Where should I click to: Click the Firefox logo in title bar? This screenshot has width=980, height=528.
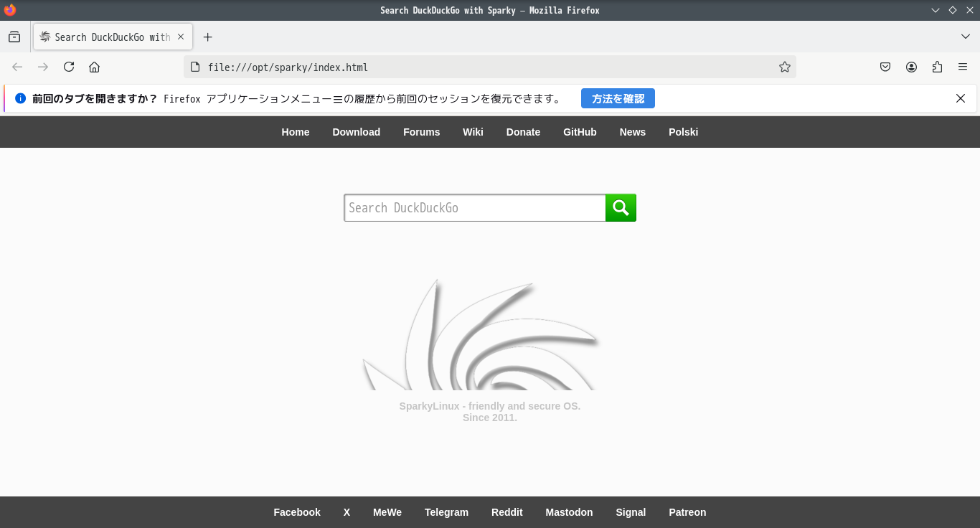(10, 10)
